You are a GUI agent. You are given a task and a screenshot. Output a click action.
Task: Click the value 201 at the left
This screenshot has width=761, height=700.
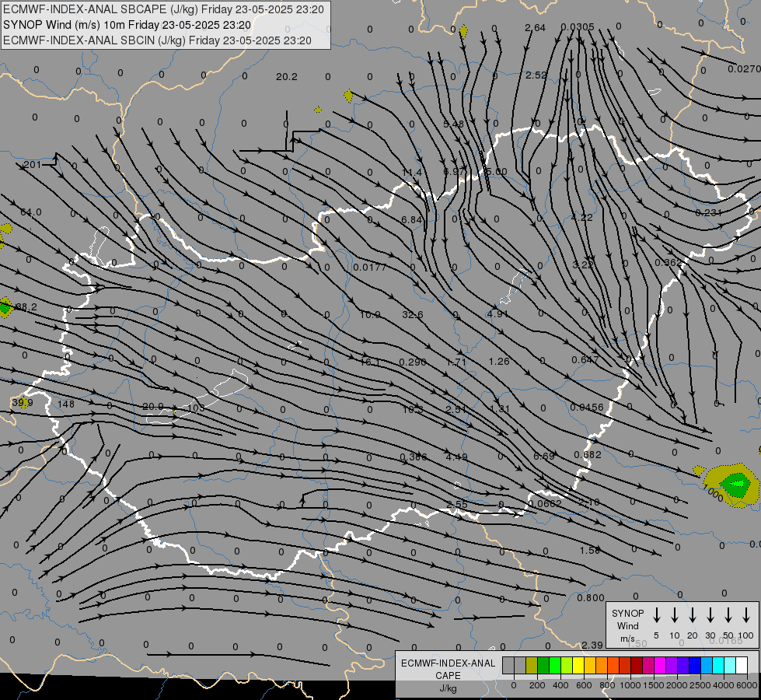click(x=32, y=165)
